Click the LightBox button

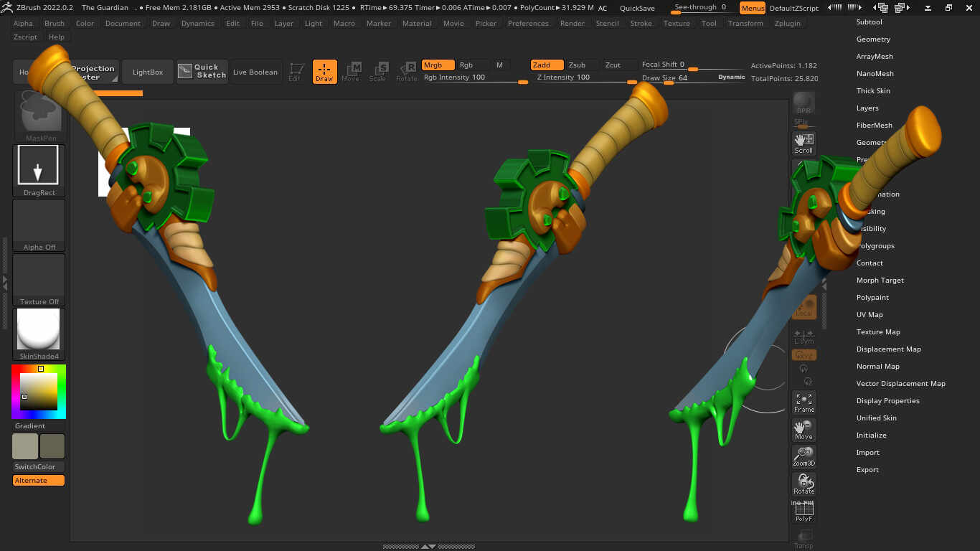(x=147, y=72)
